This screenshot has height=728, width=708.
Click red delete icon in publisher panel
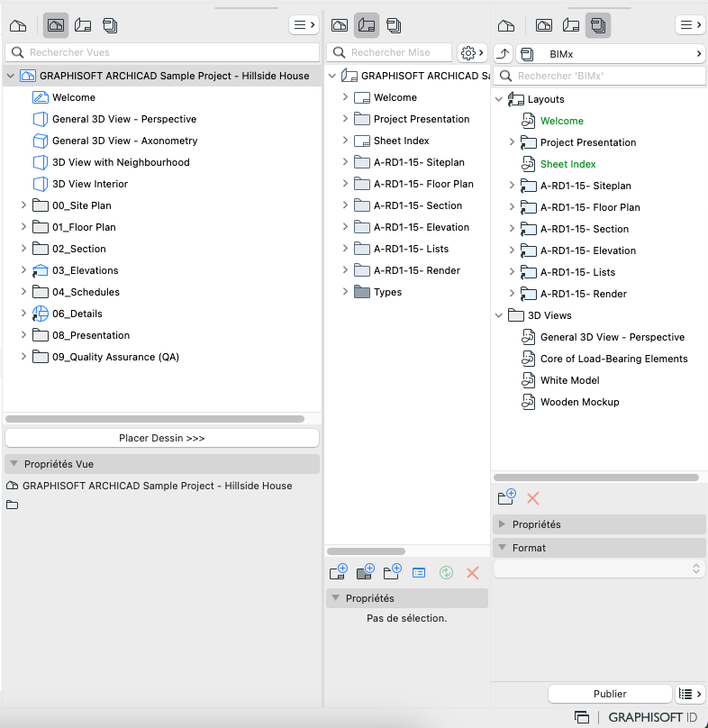(x=533, y=498)
